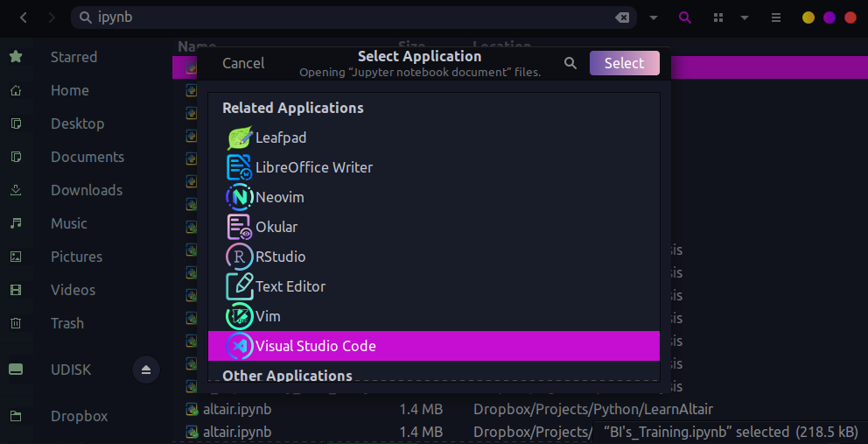Click the yellow minimize window button

pos(808,18)
